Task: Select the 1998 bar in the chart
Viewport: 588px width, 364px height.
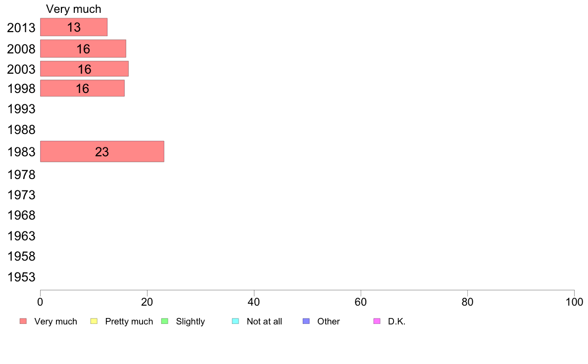Action: click(83, 89)
